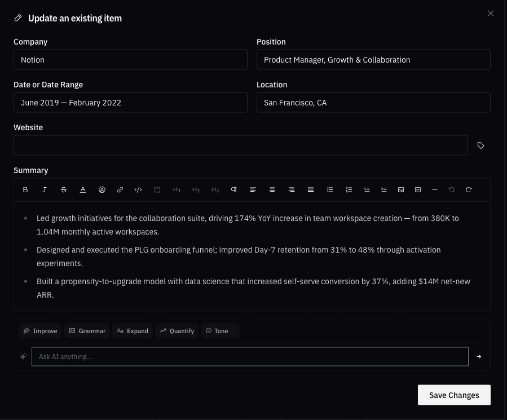Image resolution: width=507 pixels, height=420 pixels.
Task: Switch to bulleted list formatting
Action: (330, 189)
